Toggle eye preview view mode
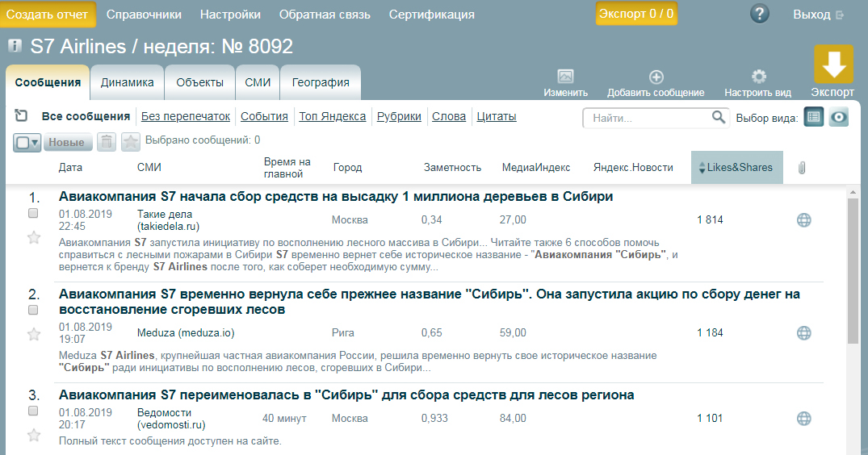Screen dimensions: 868x455 (840, 117)
